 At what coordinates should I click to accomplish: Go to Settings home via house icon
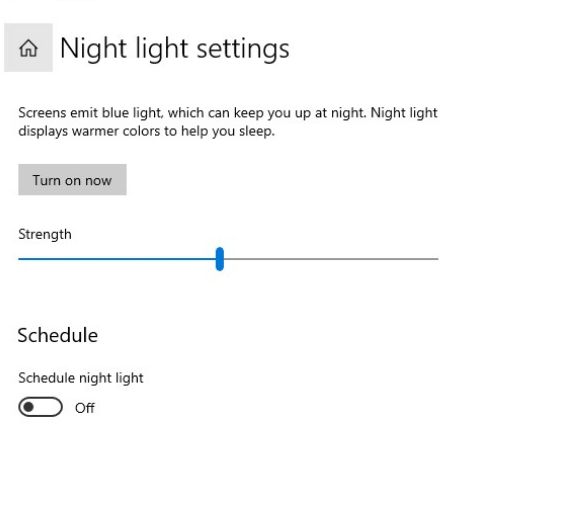pos(28,48)
